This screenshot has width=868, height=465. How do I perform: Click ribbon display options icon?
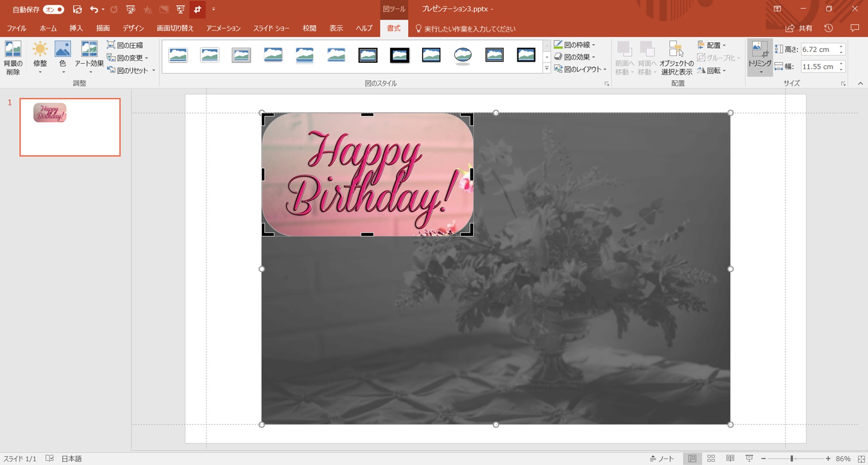(777, 9)
